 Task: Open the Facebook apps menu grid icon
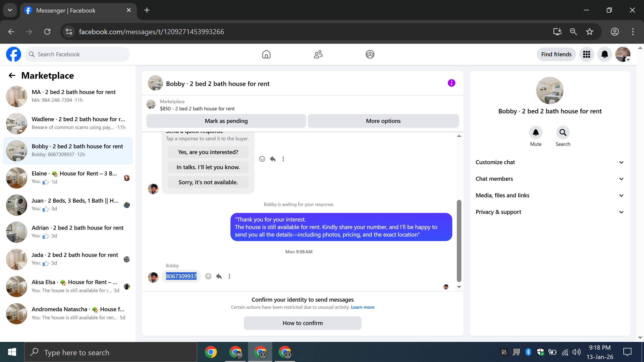click(x=586, y=54)
